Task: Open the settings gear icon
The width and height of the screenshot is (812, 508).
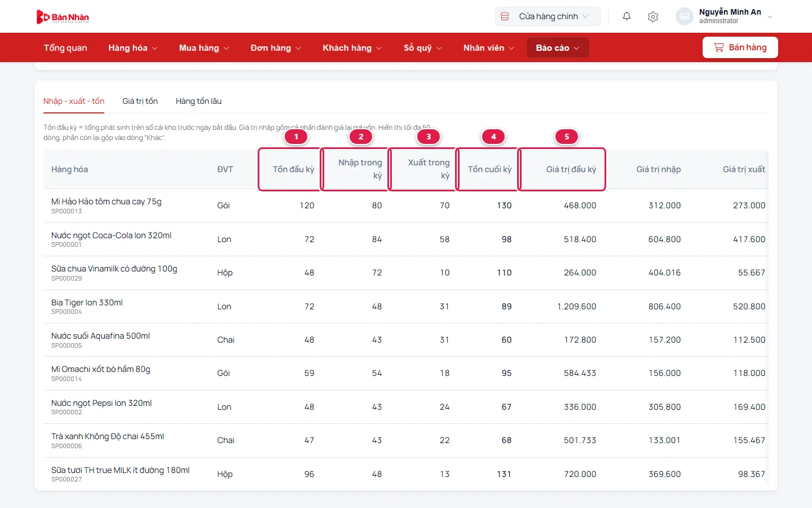Action: [653, 16]
